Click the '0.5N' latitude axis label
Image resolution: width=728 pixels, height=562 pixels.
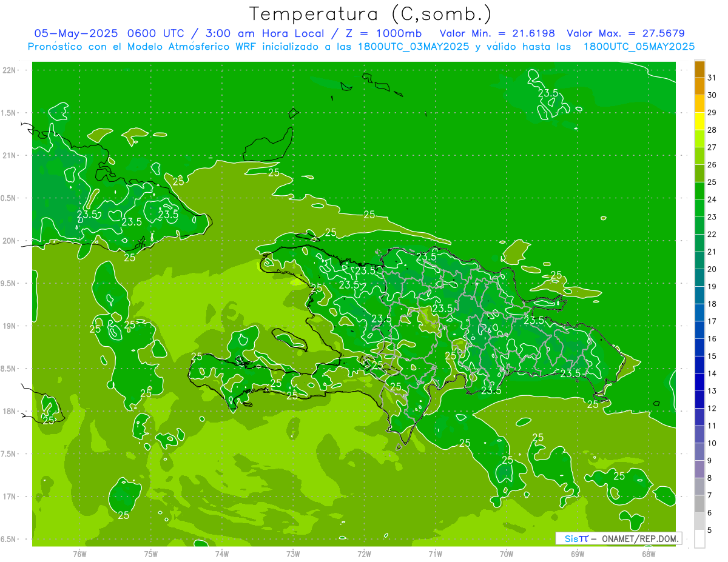[9, 198]
